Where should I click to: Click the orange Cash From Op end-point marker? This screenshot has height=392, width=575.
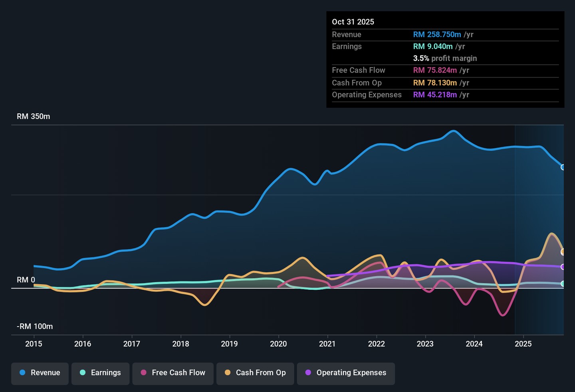(563, 252)
